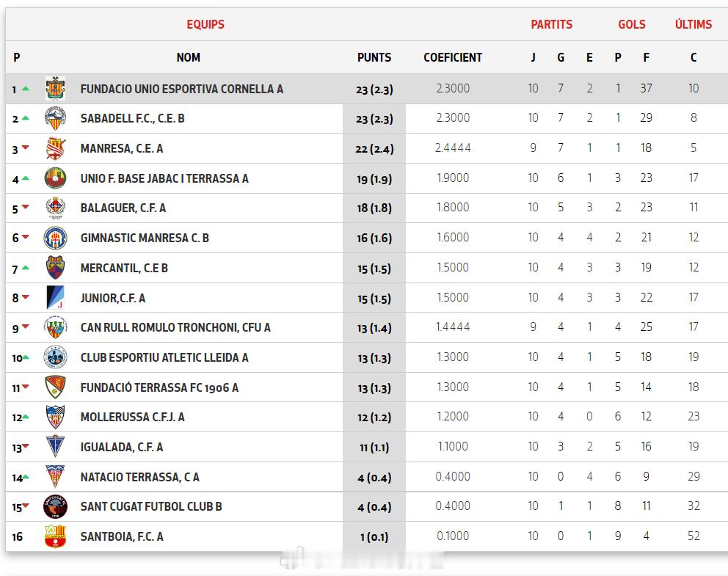Click the PUNTS column header

374,57
